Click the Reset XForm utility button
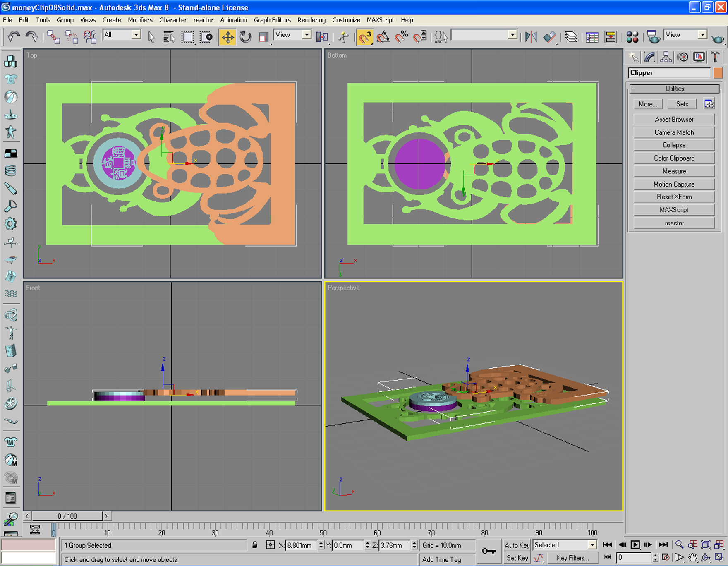 (x=674, y=197)
